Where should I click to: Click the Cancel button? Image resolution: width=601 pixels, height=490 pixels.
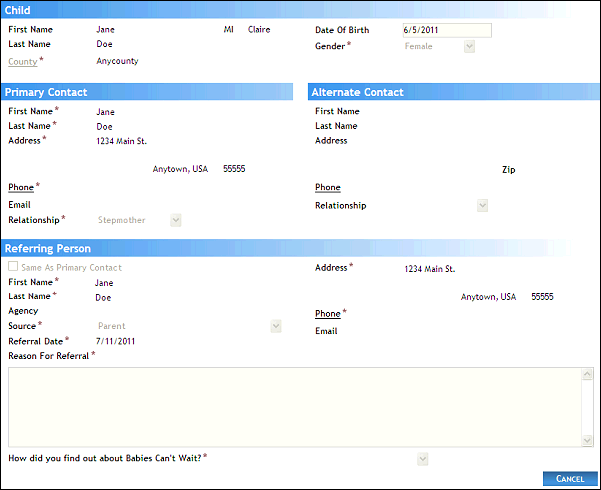click(569, 479)
